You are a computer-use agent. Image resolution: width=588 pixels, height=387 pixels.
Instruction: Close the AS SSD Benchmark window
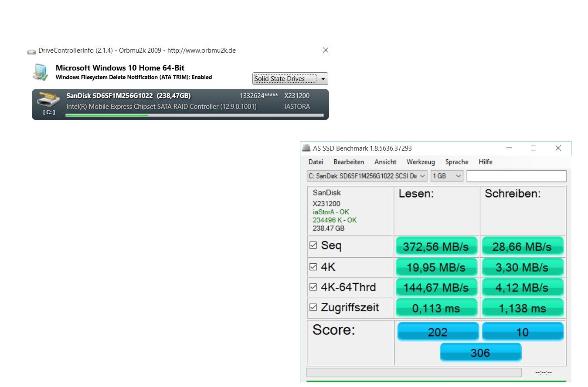click(x=558, y=148)
